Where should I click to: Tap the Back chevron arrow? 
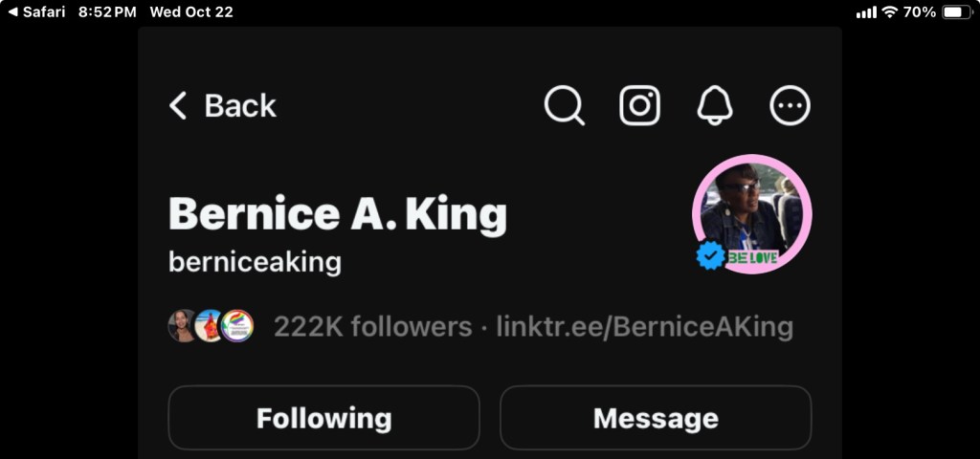point(178,105)
